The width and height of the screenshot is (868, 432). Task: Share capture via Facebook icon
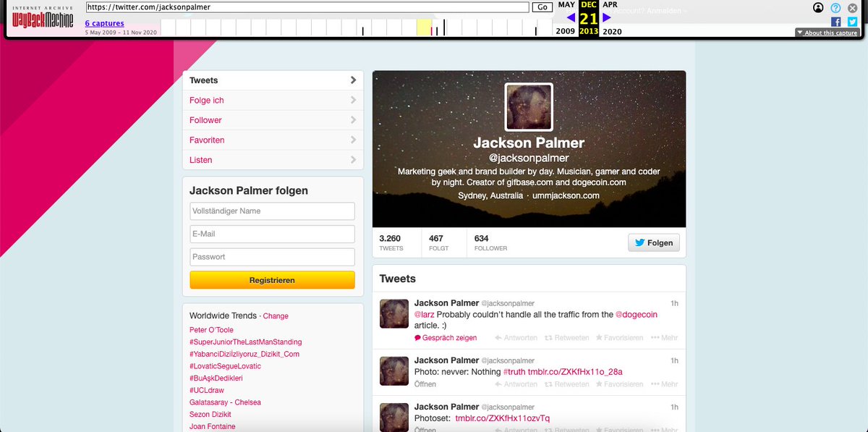(x=835, y=22)
